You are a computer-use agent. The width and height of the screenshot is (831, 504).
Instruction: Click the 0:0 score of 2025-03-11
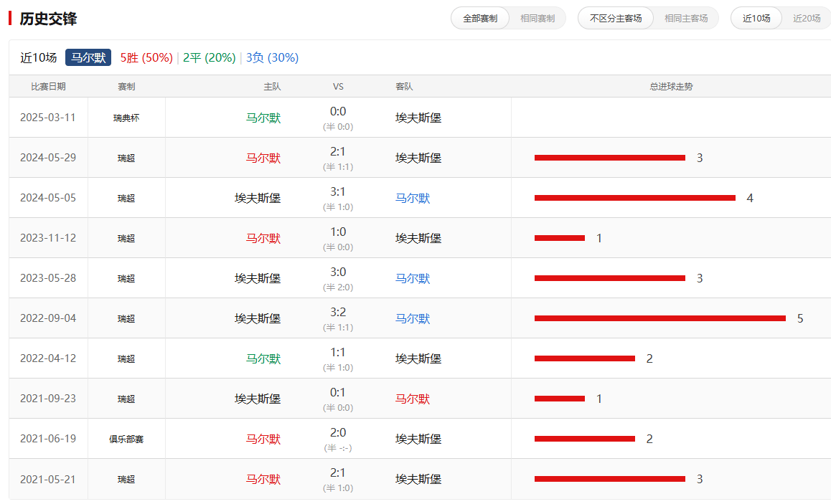point(338,112)
